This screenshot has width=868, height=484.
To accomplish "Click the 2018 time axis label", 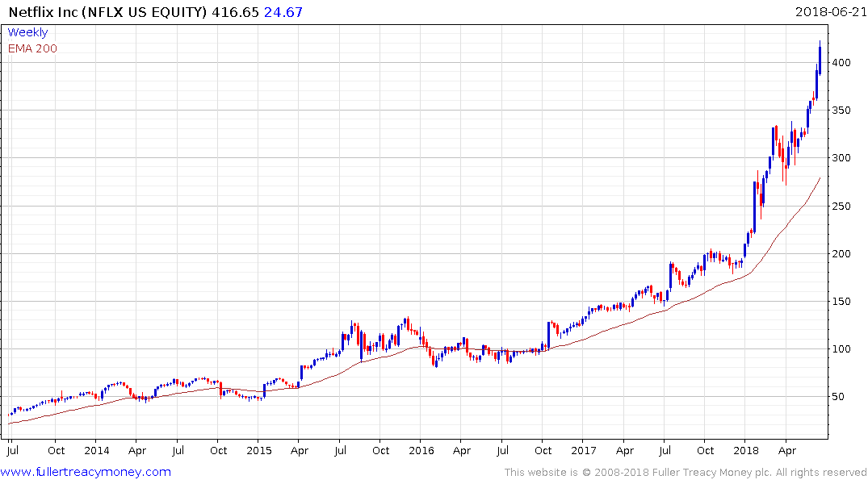I will [x=745, y=451].
